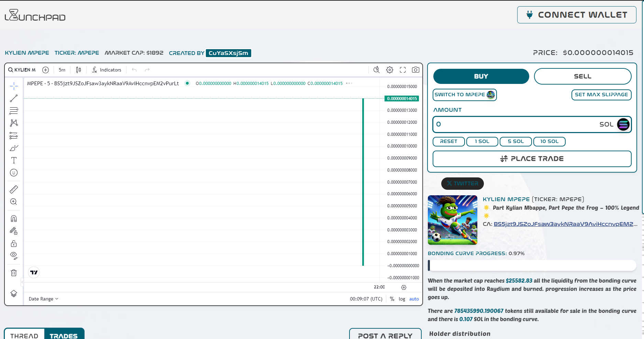
Task: Toggle auto scale on chart
Action: (x=414, y=299)
